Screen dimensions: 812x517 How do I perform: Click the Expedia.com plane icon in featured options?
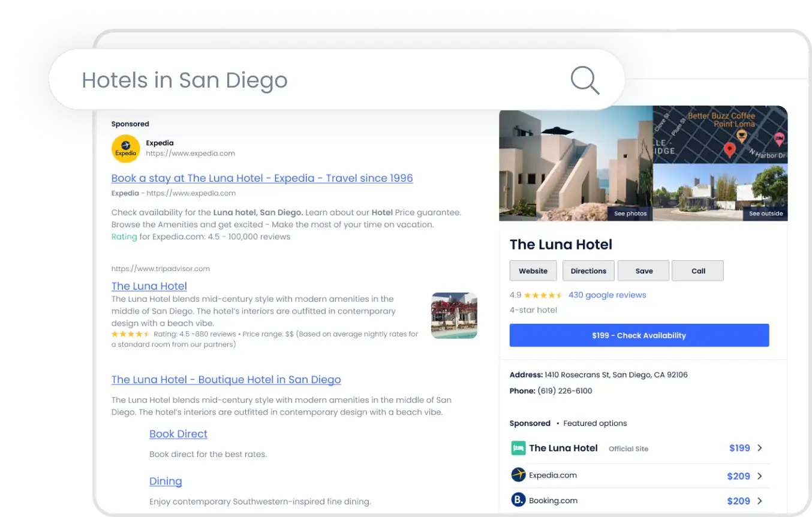point(518,475)
